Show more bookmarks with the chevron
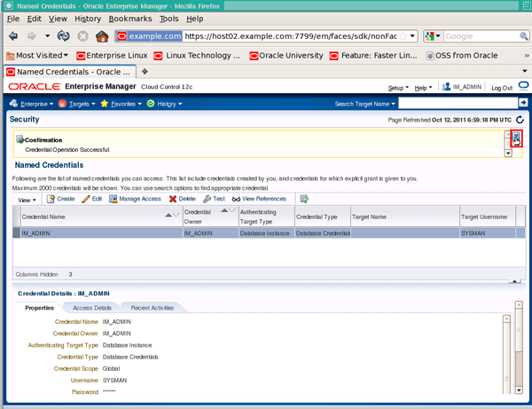 [526, 55]
